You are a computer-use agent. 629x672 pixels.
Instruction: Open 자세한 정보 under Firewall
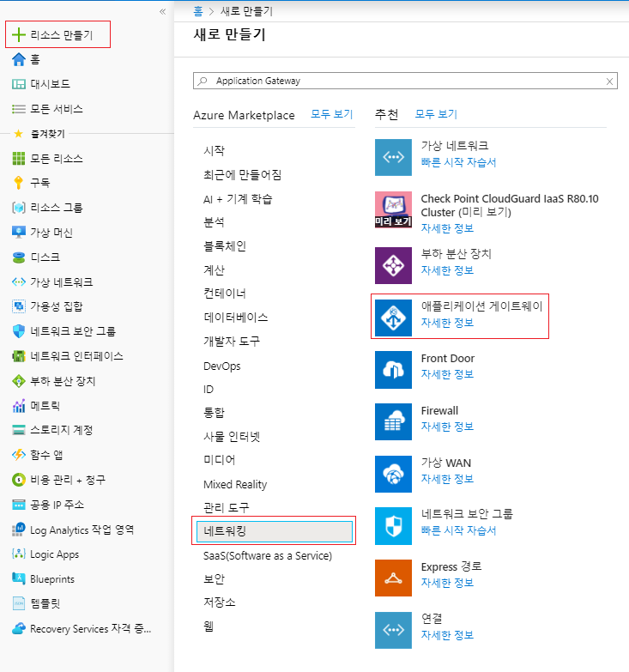click(447, 427)
